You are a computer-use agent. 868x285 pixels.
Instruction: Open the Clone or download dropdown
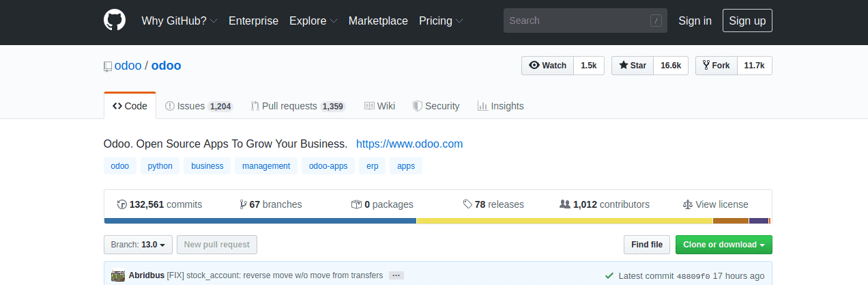coord(724,245)
